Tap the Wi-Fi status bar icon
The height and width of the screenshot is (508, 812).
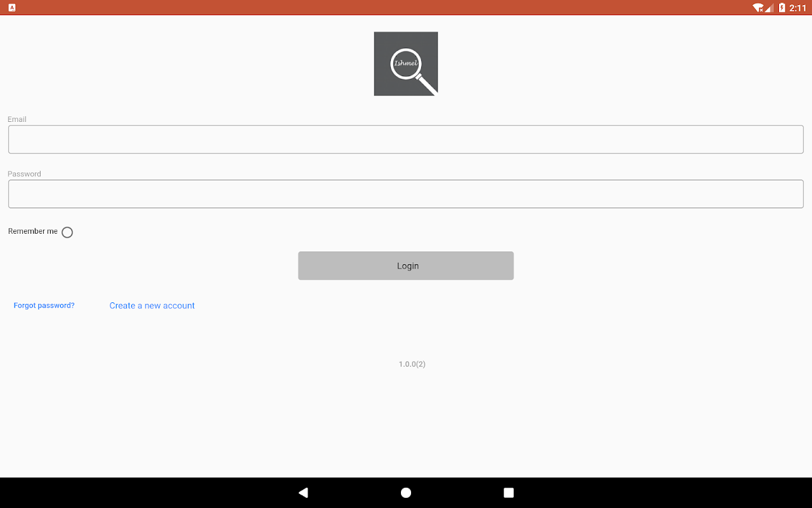(758, 8)
